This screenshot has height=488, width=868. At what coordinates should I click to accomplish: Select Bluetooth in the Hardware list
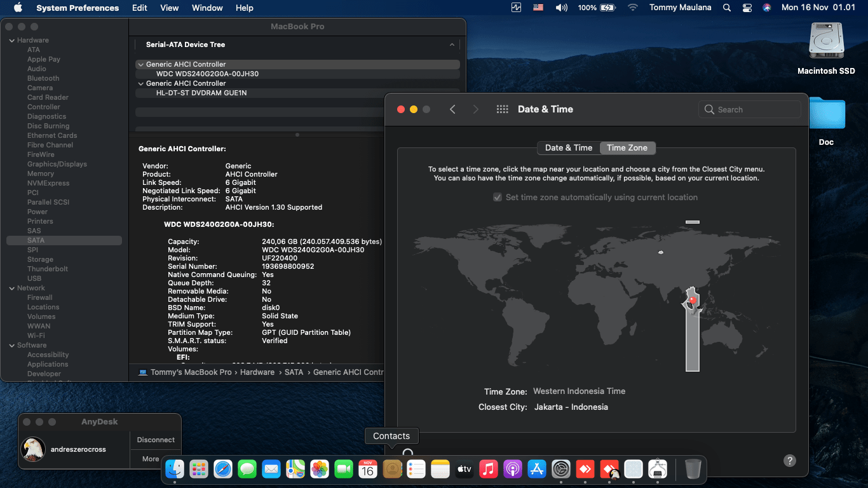(43, 79)
